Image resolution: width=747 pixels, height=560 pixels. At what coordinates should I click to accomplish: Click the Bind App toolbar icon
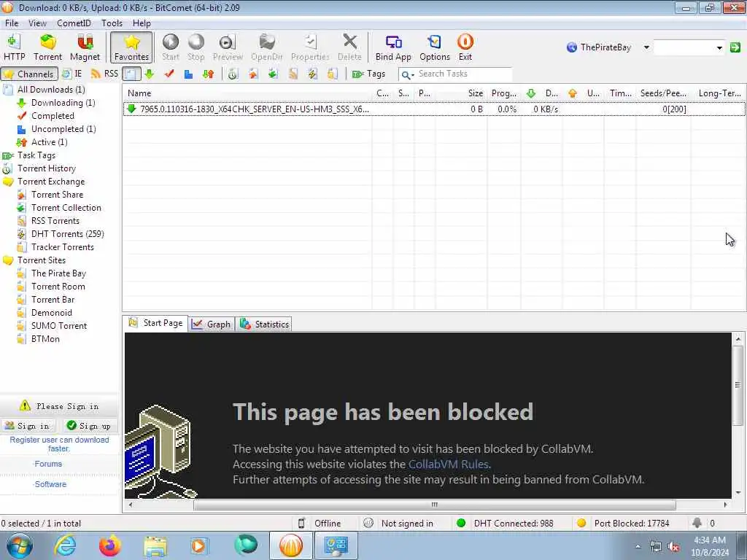point(393,47)
